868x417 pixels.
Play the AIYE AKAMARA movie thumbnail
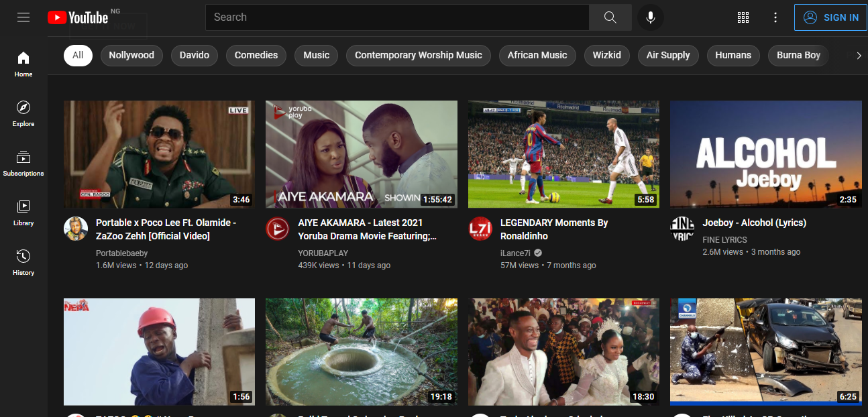[362, 154]
